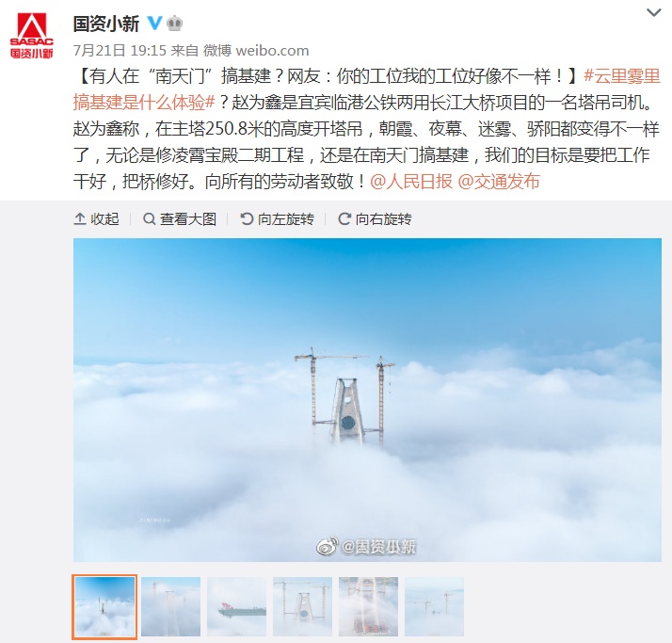Select the sixth thumbnail of distant cranes
Screen dimensions: 672x643
pos(434,606)
